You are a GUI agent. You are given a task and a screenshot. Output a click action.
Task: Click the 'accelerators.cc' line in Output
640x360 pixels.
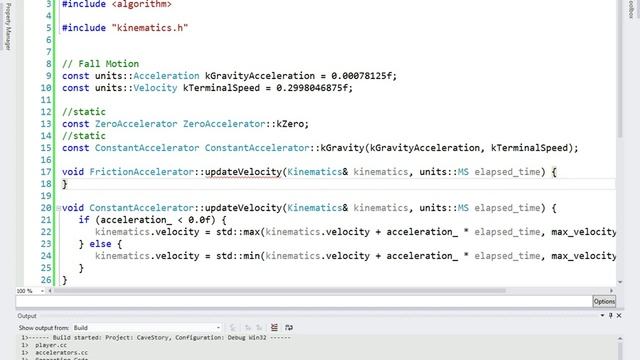coord(61,353)
